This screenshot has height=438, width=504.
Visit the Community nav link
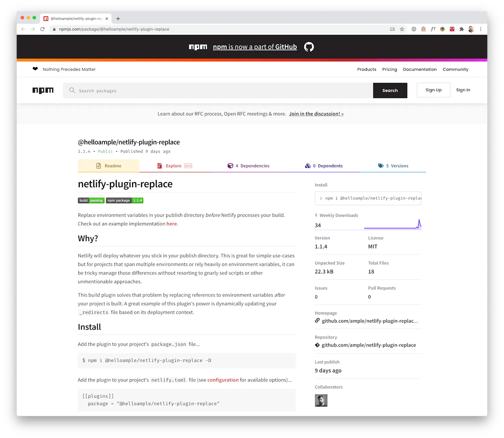(456, 69)
